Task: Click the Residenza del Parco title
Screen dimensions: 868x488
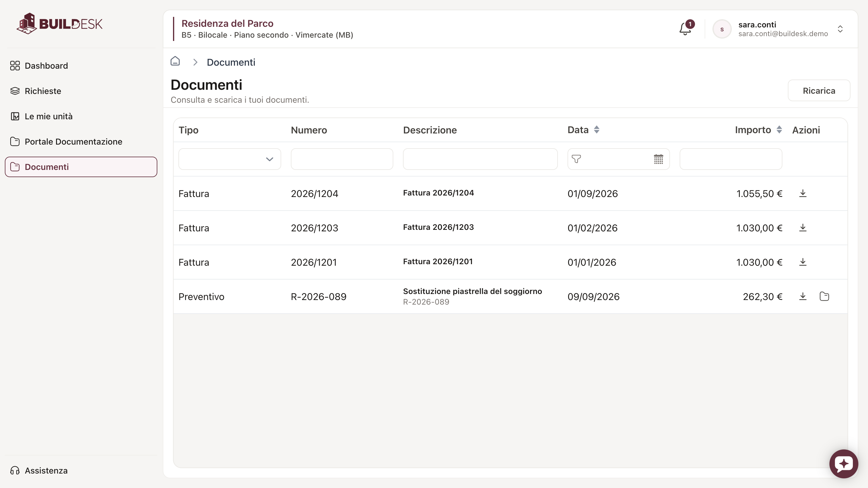Action: pos(228,23)
